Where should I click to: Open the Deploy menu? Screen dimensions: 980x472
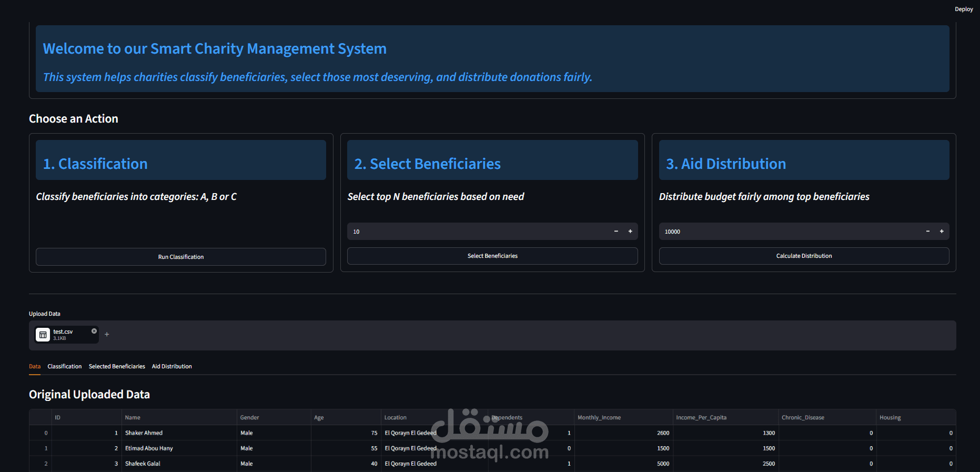pyautogui.click(x=964, y=9)
